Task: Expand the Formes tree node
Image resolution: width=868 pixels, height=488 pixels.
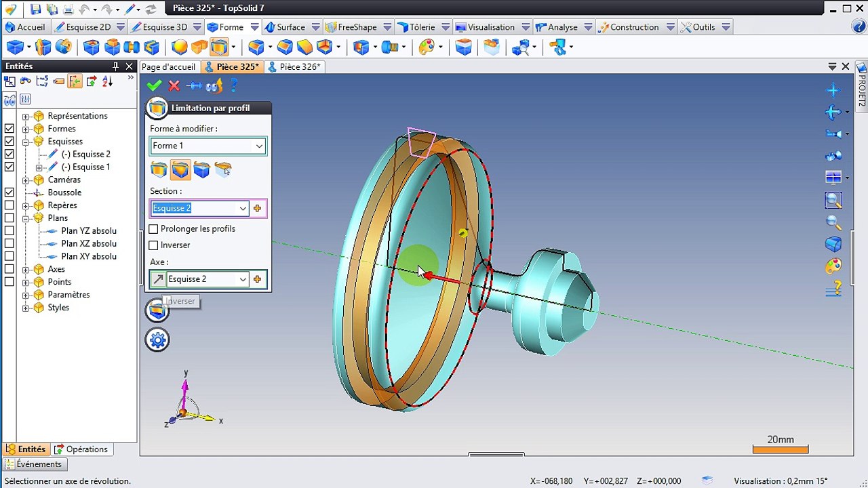Action: click(26, 129)
